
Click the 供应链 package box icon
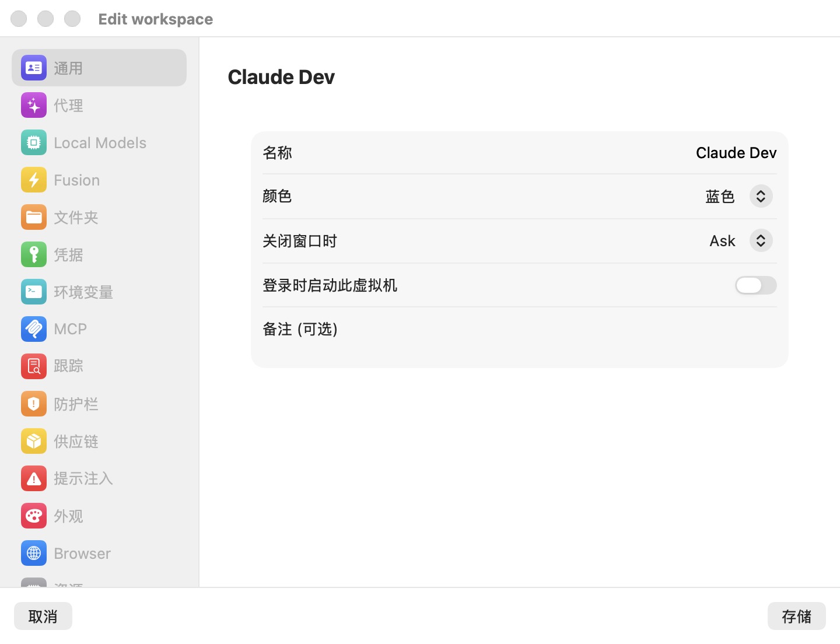(34, 441)
